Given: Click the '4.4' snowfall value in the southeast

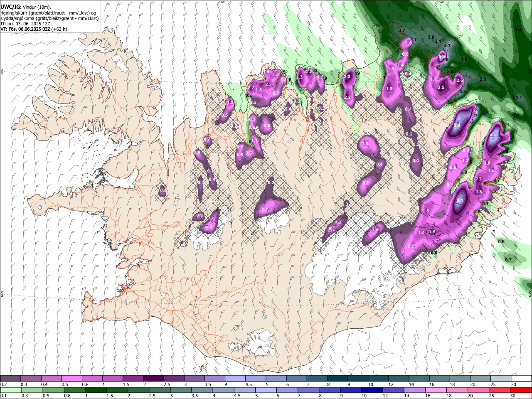Looking at the screenshot, I should (460, 200).
